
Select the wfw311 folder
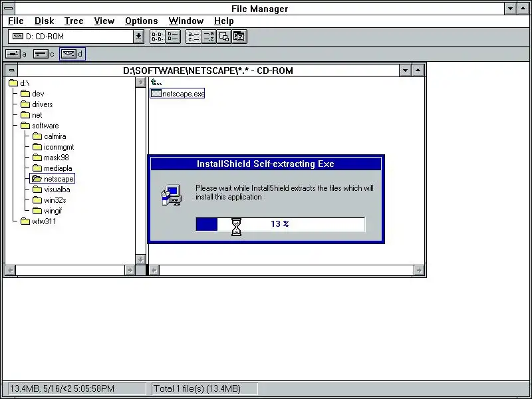pos(39,221)
